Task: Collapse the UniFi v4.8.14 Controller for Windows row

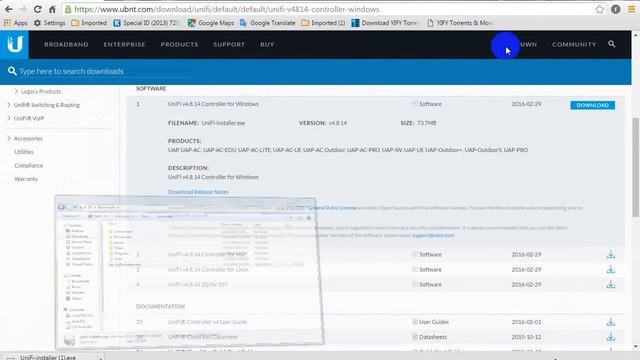Action: coord(213,104)
